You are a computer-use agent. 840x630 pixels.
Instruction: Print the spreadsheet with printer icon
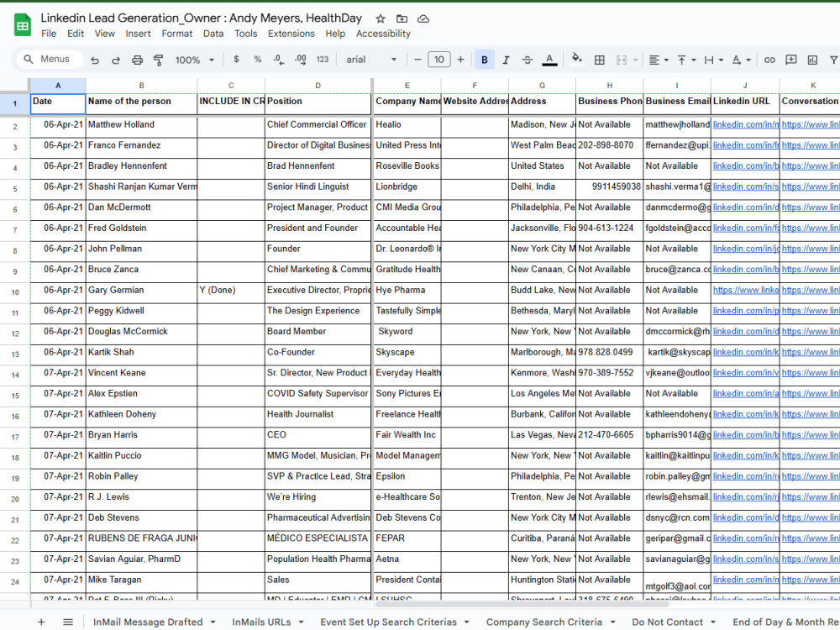coord(137,60)
